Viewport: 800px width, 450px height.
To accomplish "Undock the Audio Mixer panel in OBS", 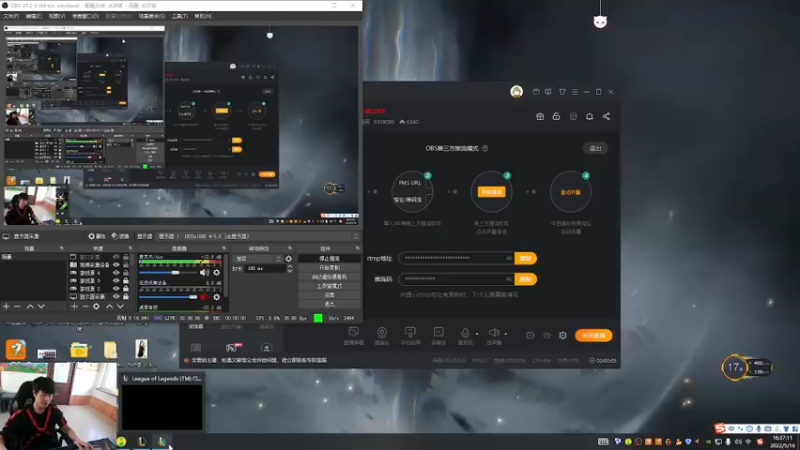I will point(224,248).
